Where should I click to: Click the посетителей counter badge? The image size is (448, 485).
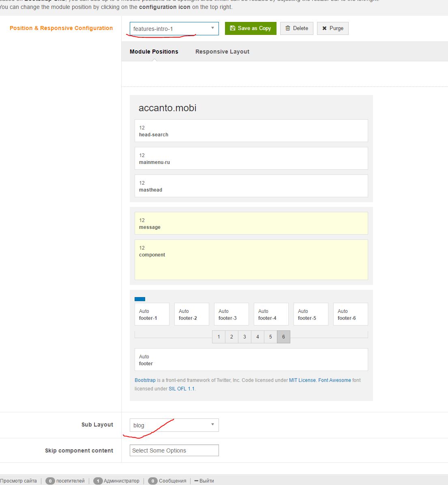click(50, 481)
